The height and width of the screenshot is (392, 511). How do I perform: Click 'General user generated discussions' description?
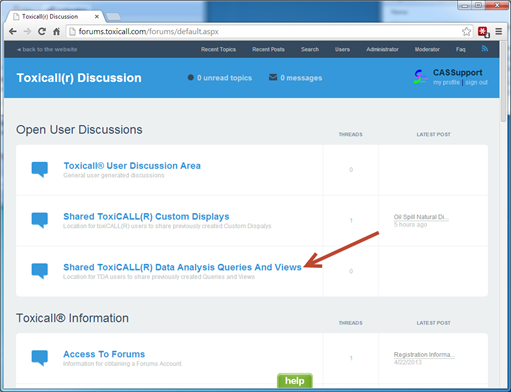114,175
